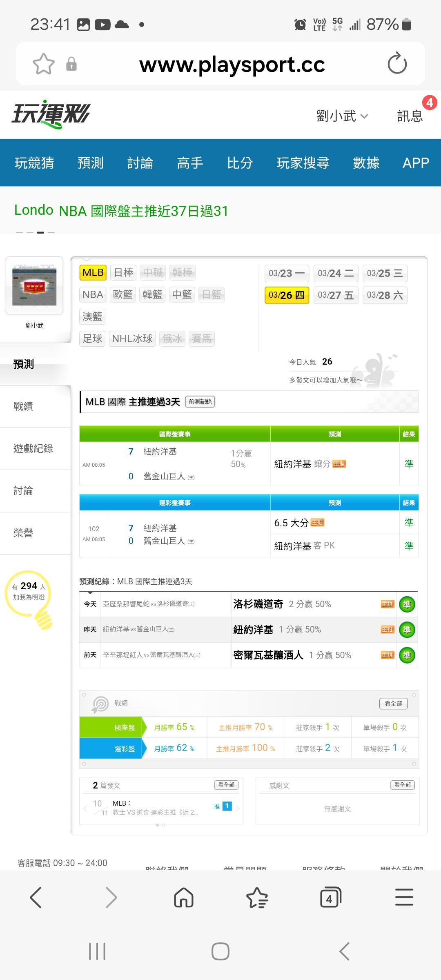Go back with browser back arrow
441x980 pixels.
coord(36,898)
